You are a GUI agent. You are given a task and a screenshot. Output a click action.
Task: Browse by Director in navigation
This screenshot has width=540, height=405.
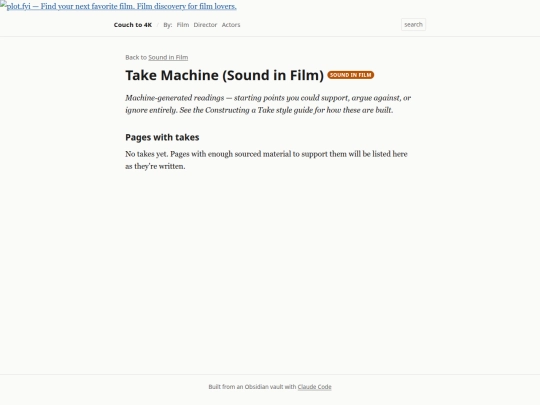pyautogui.click(x=205, y=25)
